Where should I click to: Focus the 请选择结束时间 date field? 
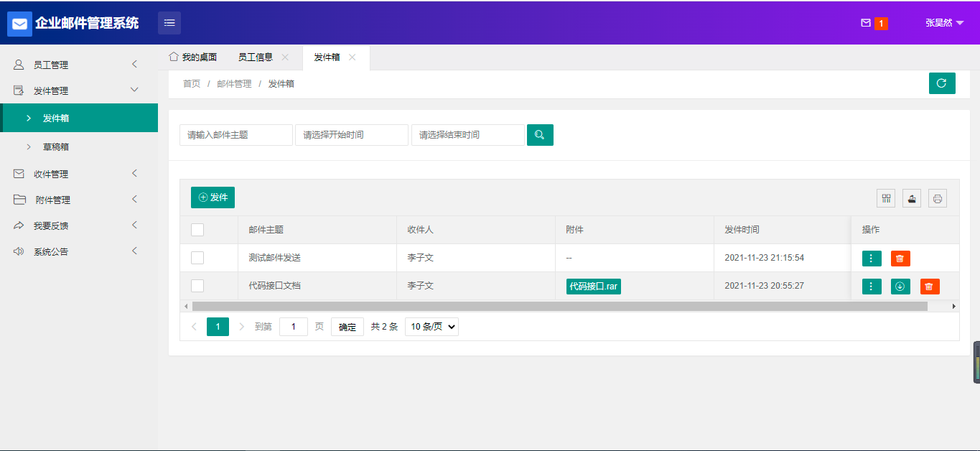468,135
